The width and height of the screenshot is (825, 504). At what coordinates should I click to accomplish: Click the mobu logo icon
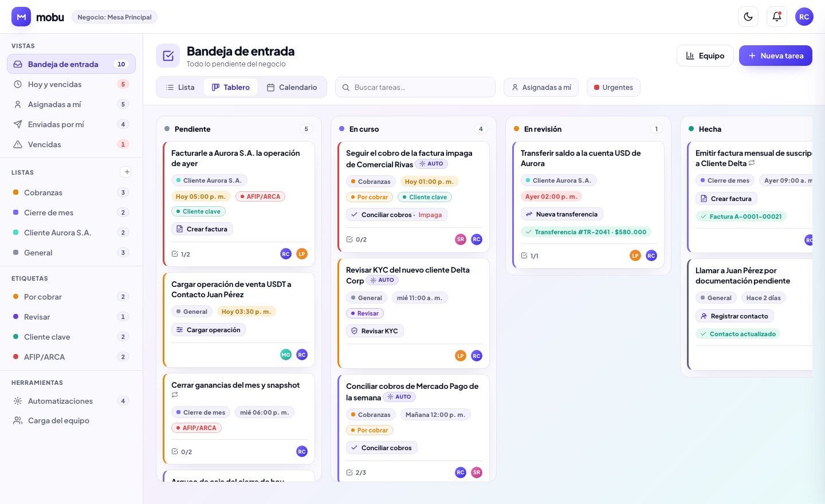21,17
